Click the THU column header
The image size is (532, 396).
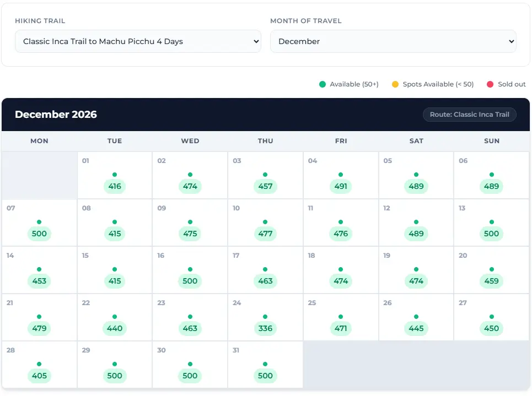265,141
